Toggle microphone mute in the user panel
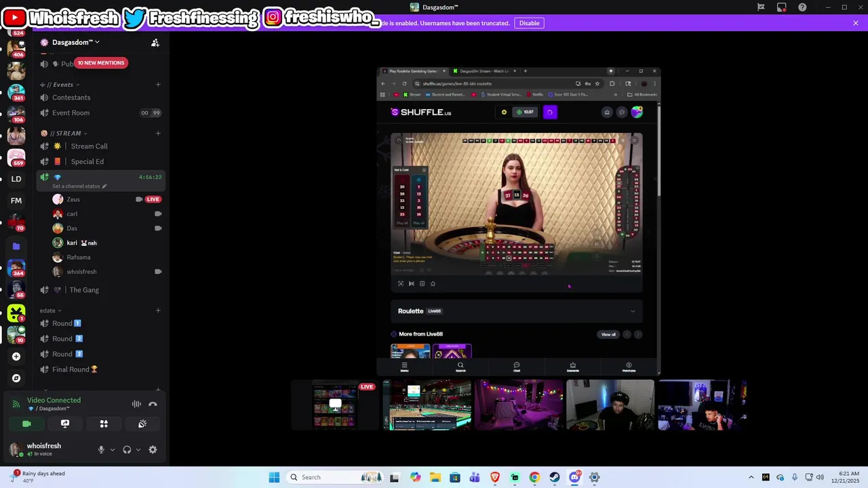Screen dimensions: 868x488 coord(101,450)
